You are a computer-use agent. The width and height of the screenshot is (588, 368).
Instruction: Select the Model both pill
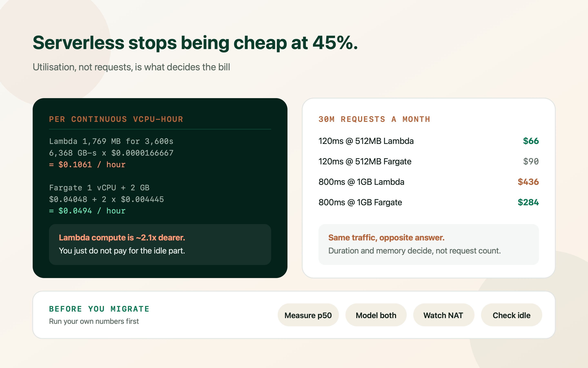tap(376, 315)
